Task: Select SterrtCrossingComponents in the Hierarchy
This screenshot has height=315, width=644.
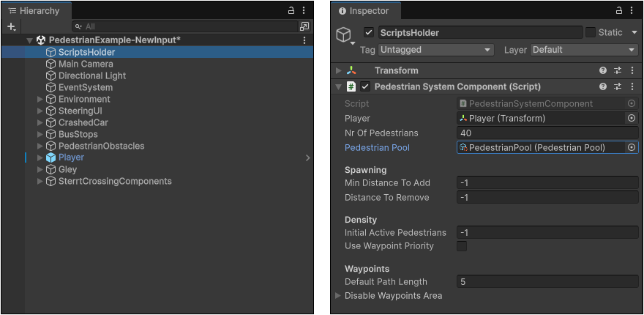Action: (115, 182)
